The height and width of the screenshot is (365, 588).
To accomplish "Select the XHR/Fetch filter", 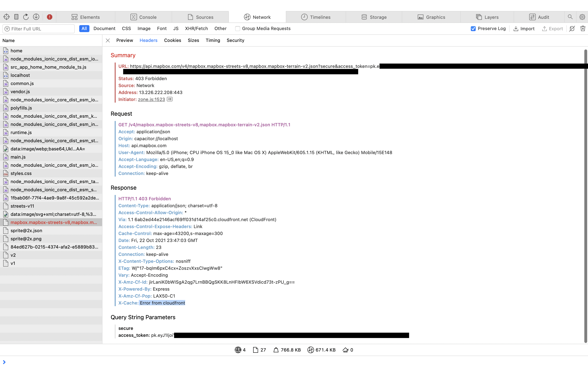I will point(196,28).
